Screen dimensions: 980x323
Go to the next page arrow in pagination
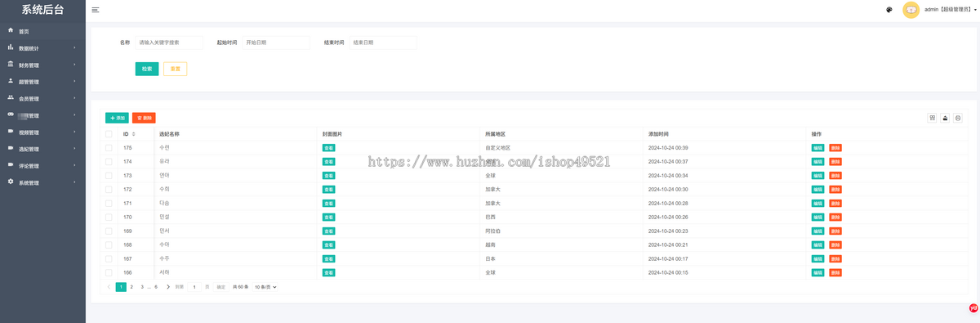pos(168,287)
